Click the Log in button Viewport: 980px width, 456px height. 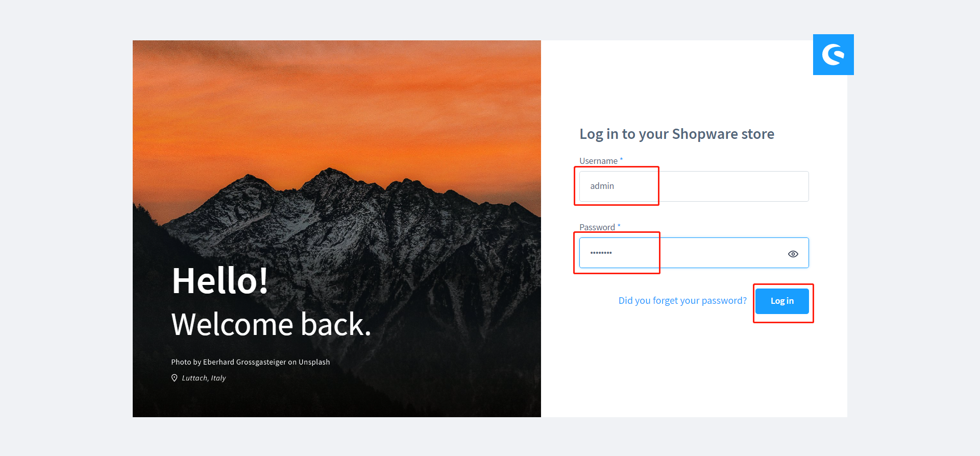point(782,301)
